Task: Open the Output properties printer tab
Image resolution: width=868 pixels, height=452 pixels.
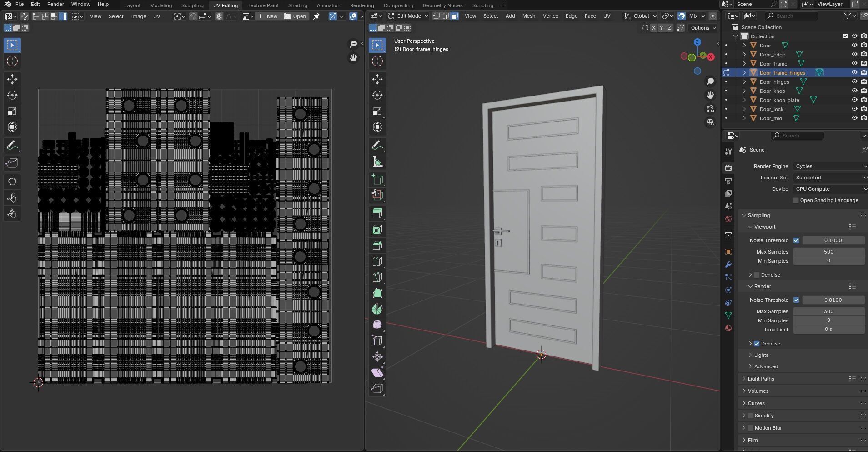Action: [728, 181]
